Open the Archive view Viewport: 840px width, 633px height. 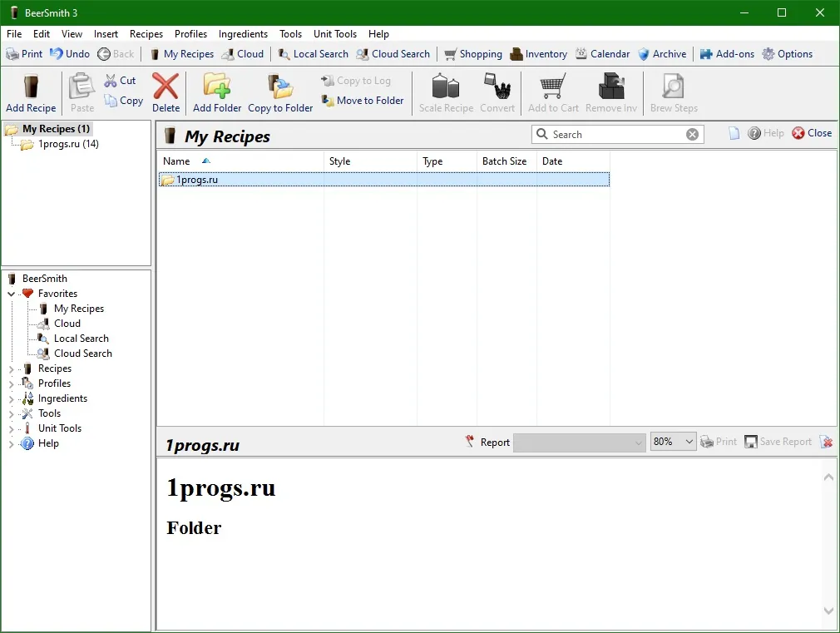click(662, 53)
